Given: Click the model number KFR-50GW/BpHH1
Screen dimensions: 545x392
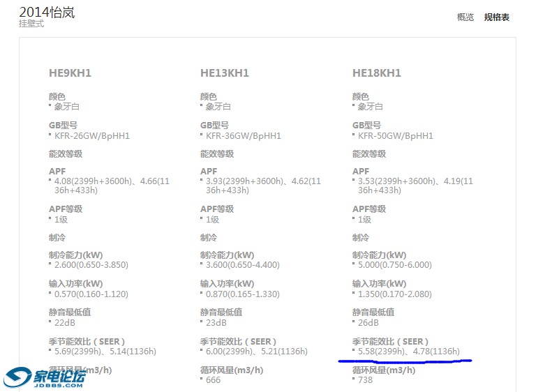Looking at the screenshot, I should (396, 136).
